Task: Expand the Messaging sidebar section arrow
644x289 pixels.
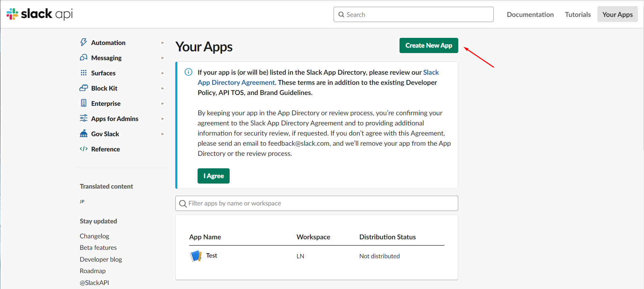Action: click(x=162, y=58)
